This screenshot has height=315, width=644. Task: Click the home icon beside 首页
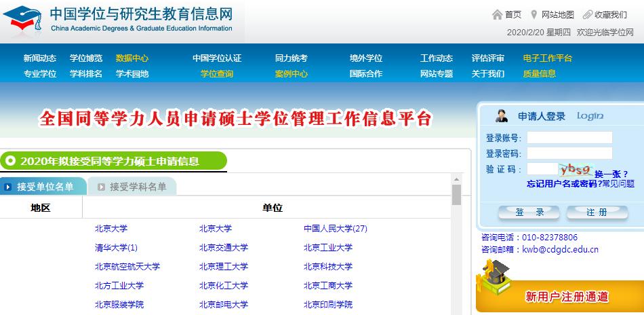click(x=497, y=15)
